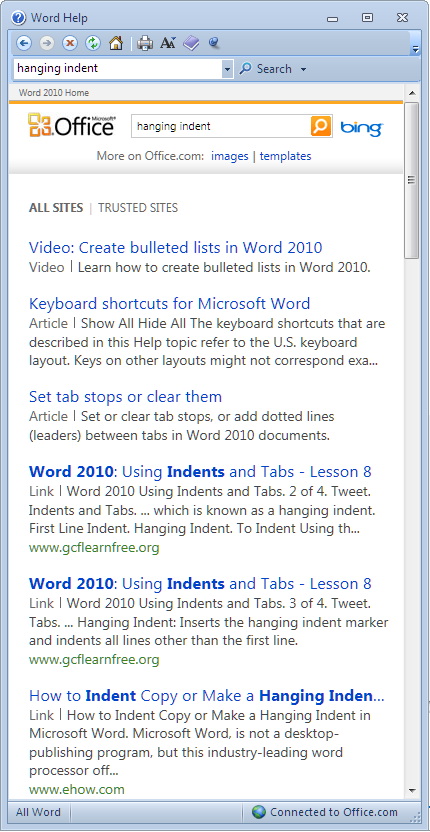
Task: Open the templates link on Office.com
Action: click(286, 156)
